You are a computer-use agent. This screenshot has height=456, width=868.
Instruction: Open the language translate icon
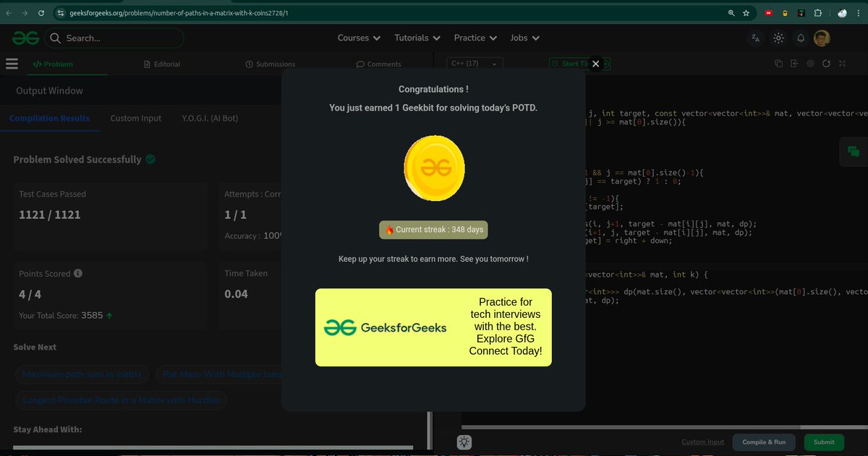point(756,38)
